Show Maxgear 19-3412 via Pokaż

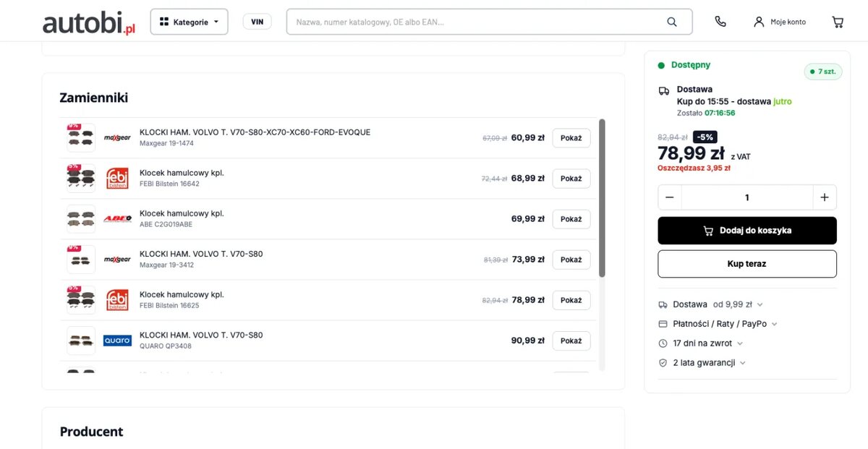click(x=571, y=260)
